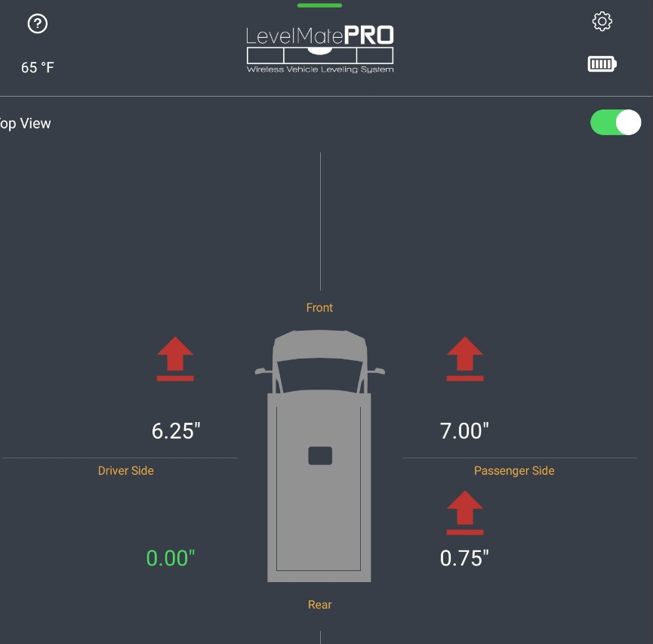The image size is (653, 644).
Task: Tap the Passenger Side label
Action: (x=514, y=470)
